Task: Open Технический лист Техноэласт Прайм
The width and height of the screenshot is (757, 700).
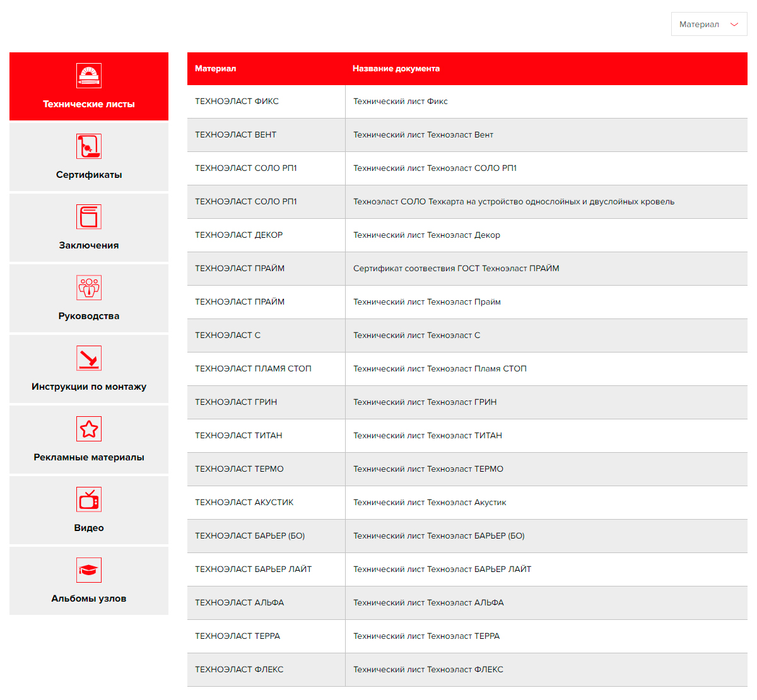Action: (x=427, y=302)
